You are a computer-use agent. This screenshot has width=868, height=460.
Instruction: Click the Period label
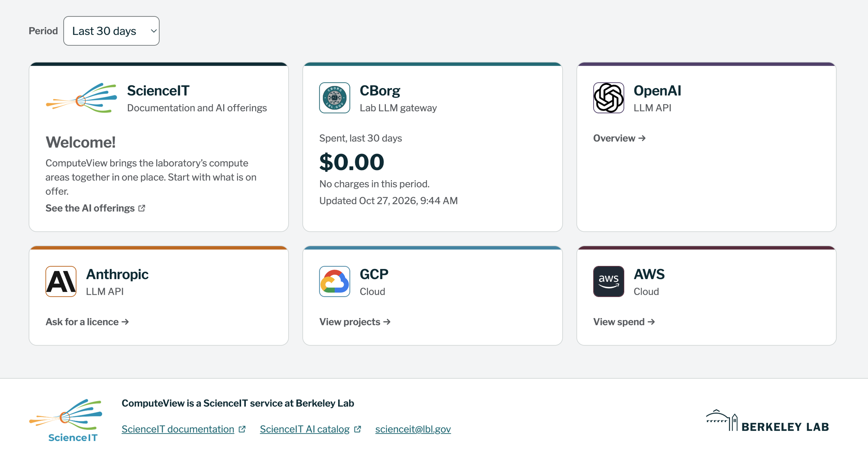tap(43, 31)
